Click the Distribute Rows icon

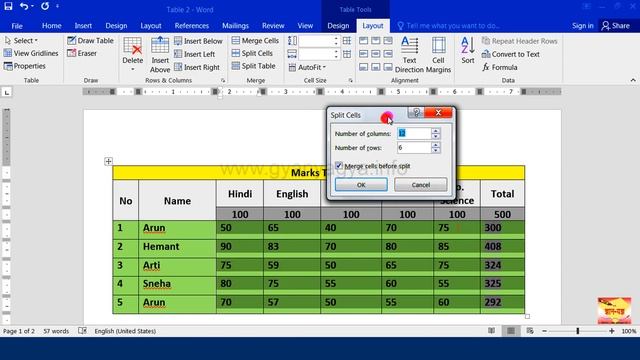pos(347,40)
